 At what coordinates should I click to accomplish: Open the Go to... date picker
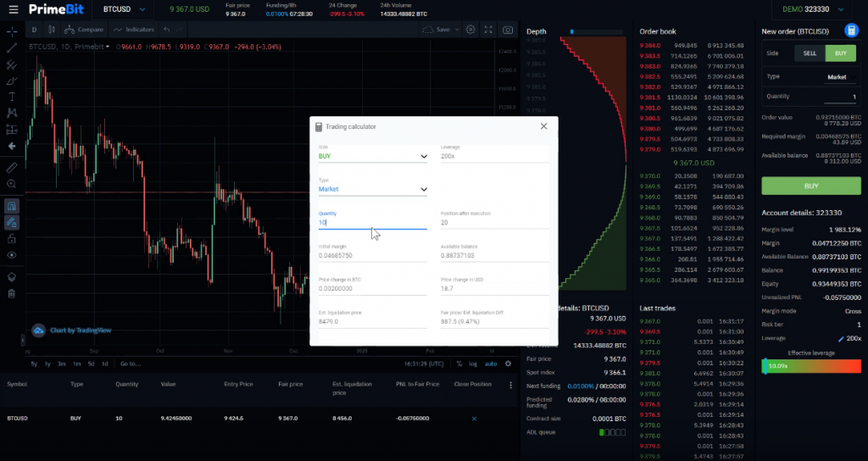tap(131, 364)
